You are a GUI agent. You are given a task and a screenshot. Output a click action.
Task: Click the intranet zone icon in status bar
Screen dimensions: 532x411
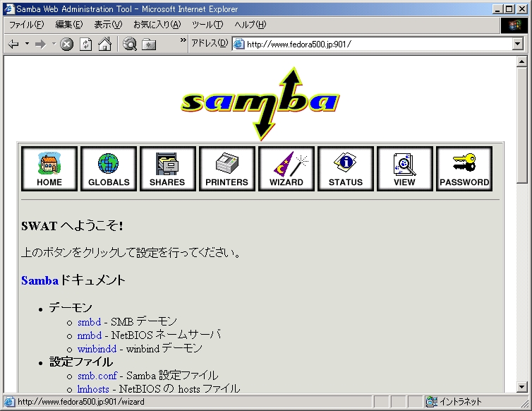(x=431, y=402)
